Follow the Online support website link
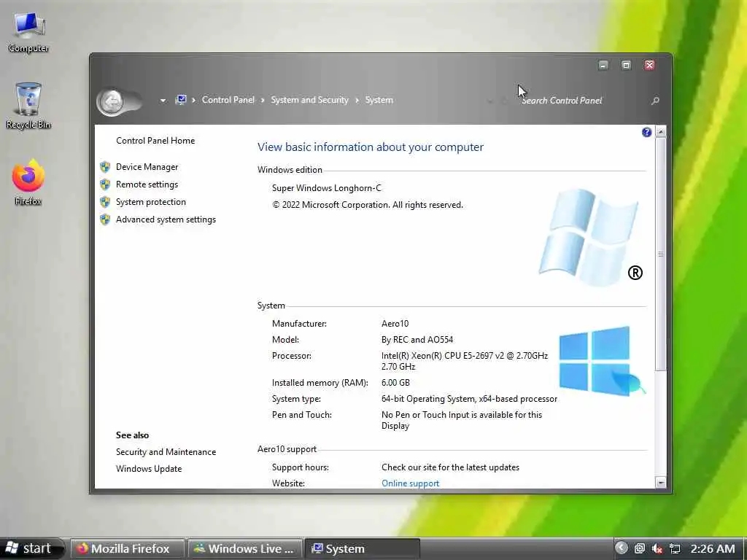The height and width of the screenshot is (560, 747). (410, 483)
